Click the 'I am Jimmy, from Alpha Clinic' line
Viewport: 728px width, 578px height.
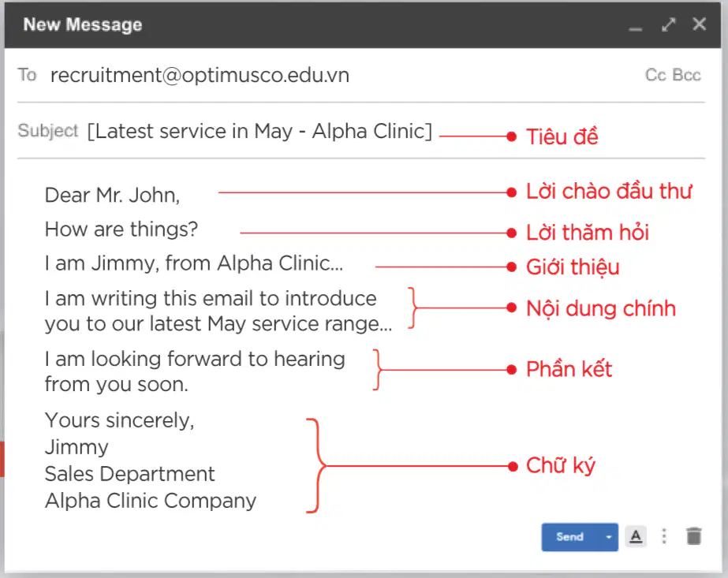tap(194, 263)
